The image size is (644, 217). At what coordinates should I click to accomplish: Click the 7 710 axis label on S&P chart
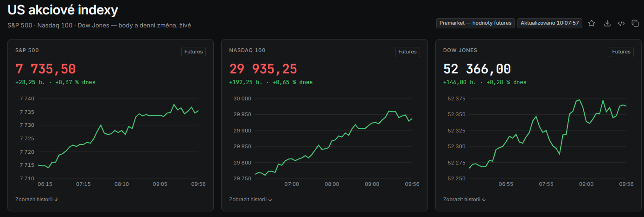tap(27, 178)
